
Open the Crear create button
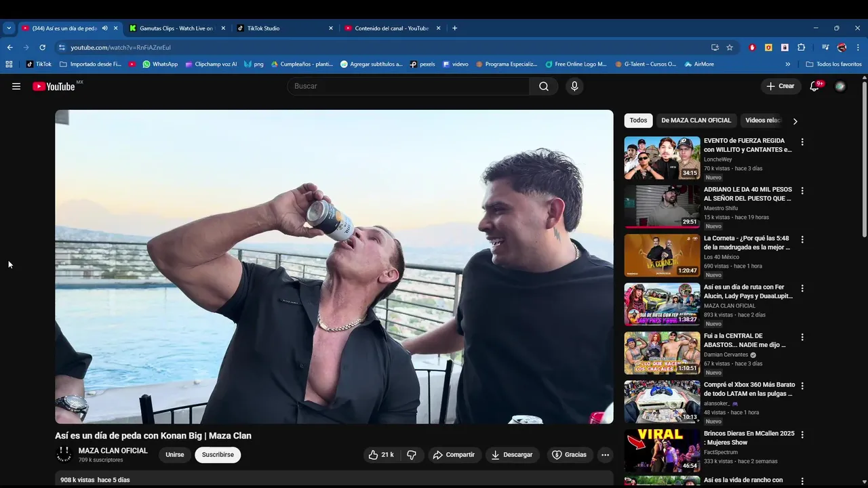(781, 86)
